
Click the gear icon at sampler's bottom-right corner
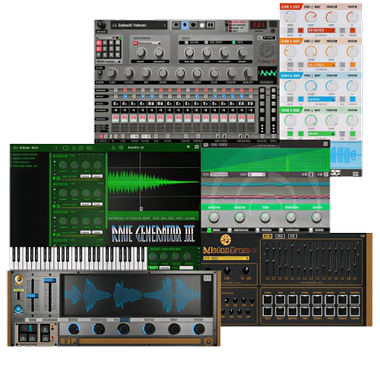click(208, 341)
